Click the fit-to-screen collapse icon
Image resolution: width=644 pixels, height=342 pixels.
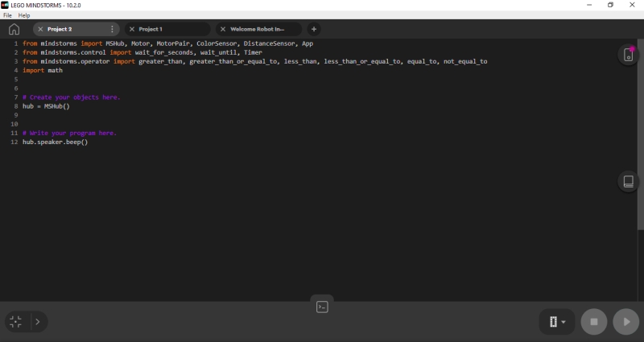pos(15,322)
